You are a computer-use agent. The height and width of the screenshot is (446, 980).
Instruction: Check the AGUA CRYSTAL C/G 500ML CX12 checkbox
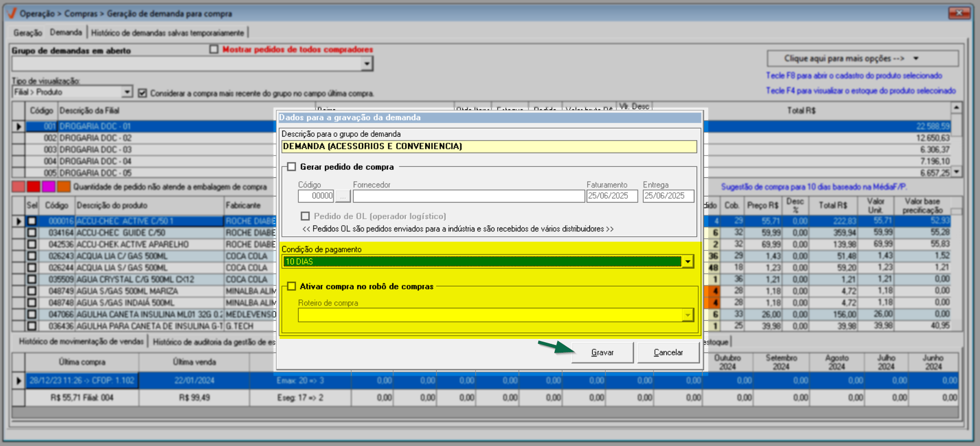pyautogui.click(x=32, y=279)
